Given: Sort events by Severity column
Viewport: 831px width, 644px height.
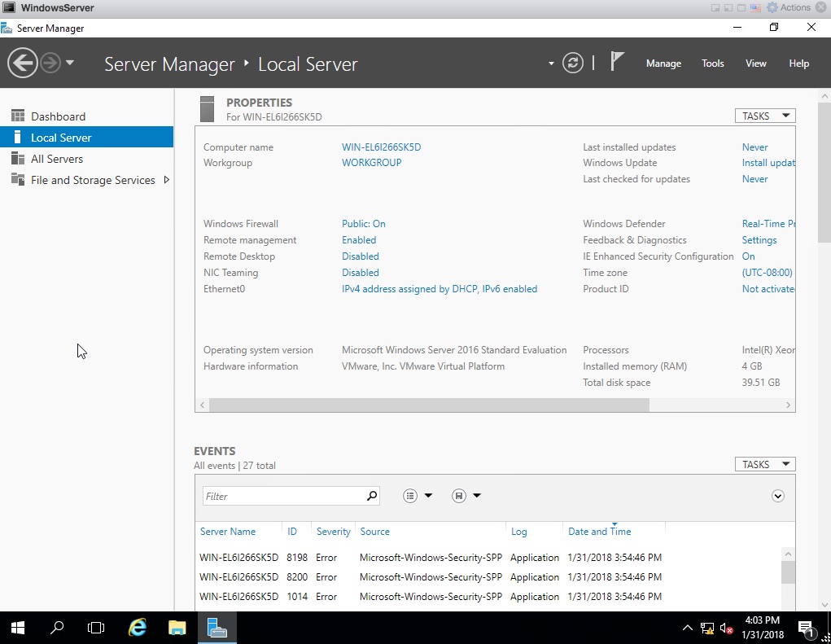Looking at the screenshot, I should coord(334,531).
